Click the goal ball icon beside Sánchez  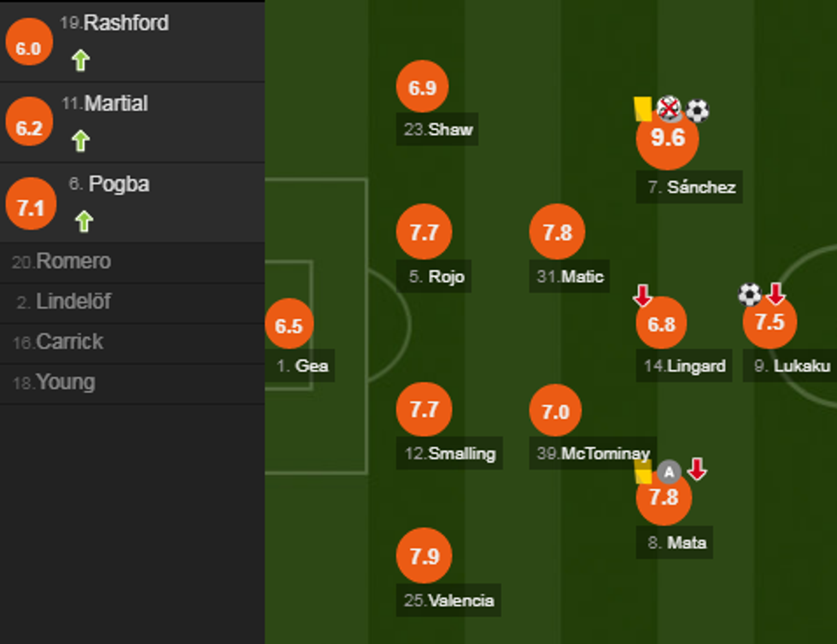[698, 110]
